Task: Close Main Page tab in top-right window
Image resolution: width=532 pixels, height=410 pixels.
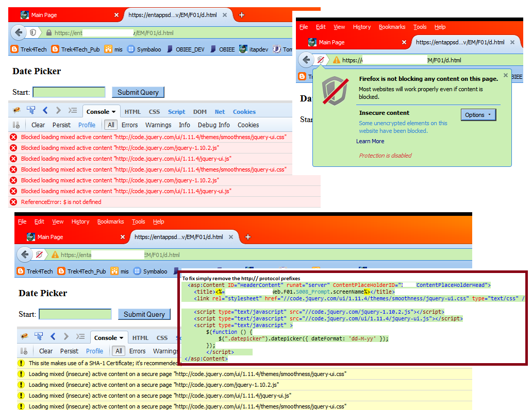Action: (404, 42)
